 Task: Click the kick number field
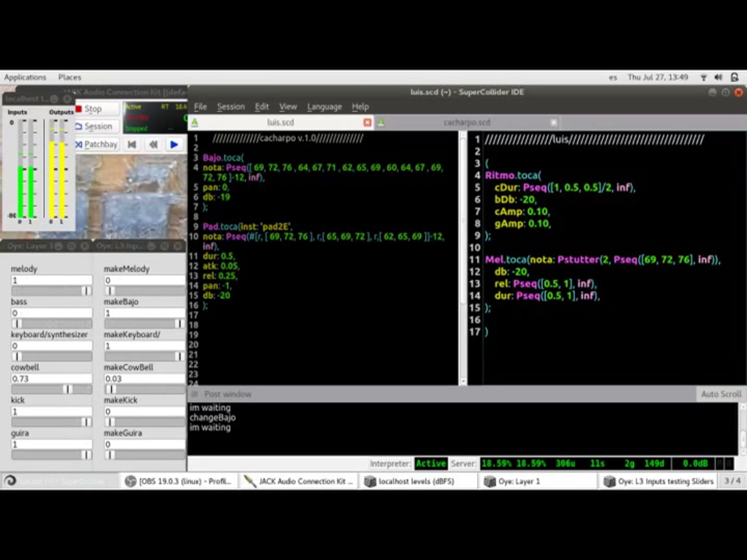[52, 412]
